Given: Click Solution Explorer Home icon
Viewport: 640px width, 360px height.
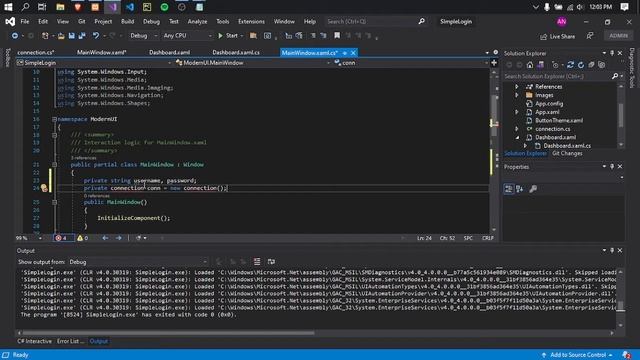Looking at the screenshot, I should coord(530,65).
